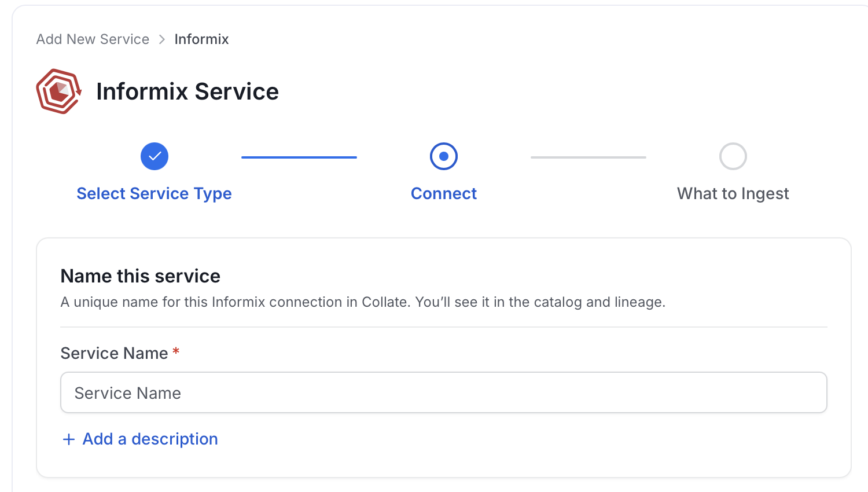Click the completed Select Service Type step checkmark
868x492 pixels.
[155, 156]
